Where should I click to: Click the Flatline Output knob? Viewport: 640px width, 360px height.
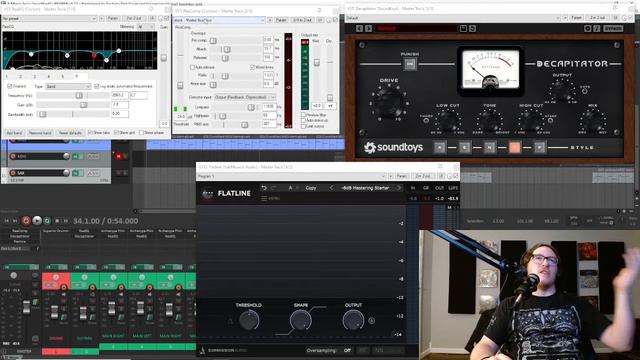pos(353,320)
